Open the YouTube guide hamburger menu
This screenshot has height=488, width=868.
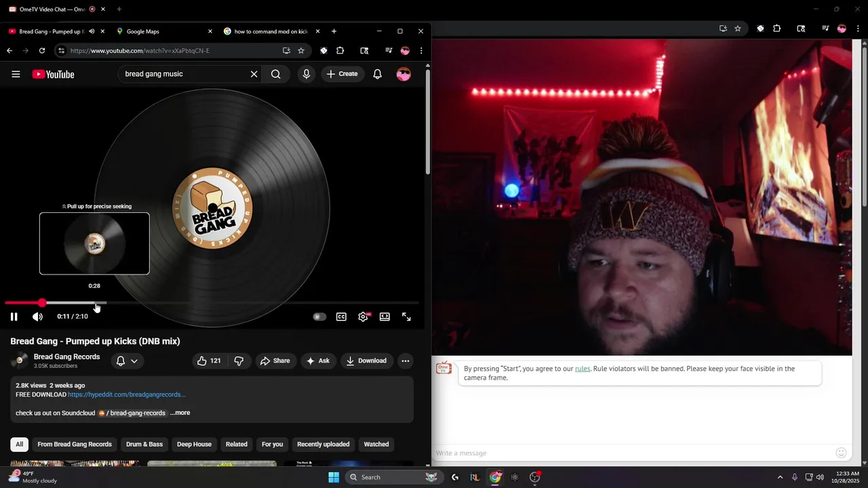16,75
